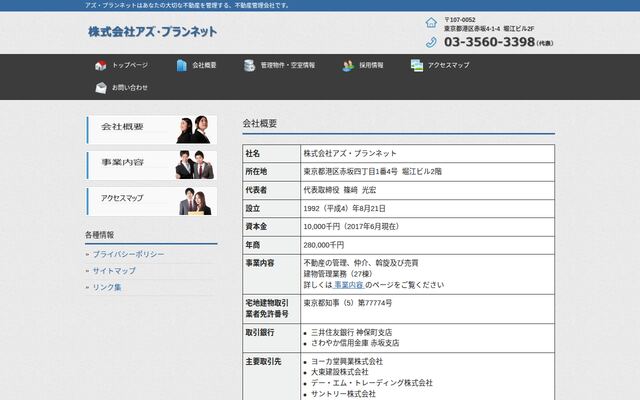Viewport: 640px width, 400px height.
Task: Click the 年商 table header cell
Action: point(271,245)
